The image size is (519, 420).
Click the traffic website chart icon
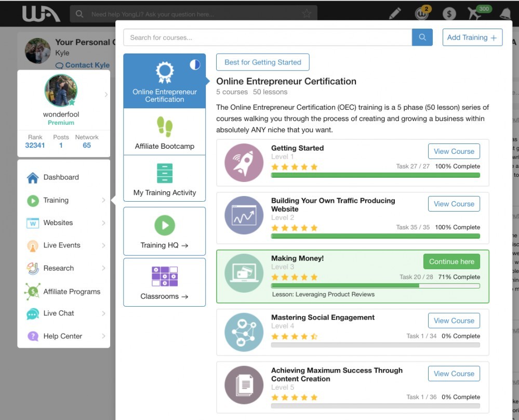(x=244, y=215)
